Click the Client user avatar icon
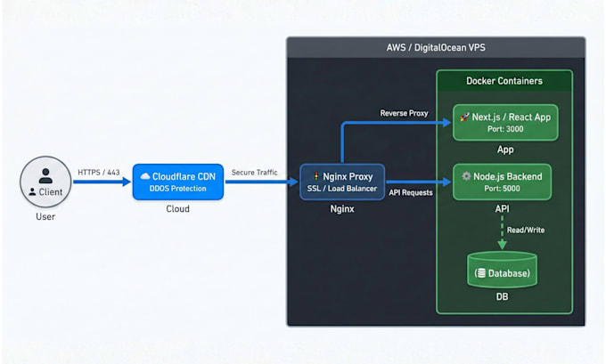606x364 pixels. click(x=45, y=175)
